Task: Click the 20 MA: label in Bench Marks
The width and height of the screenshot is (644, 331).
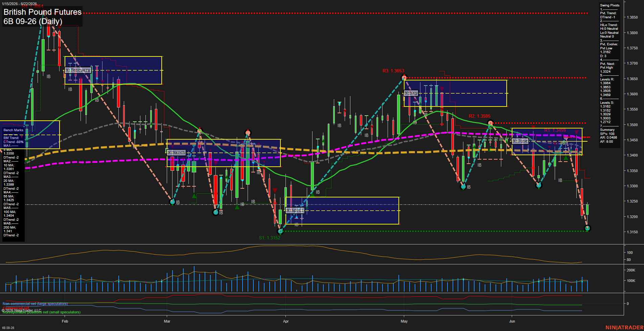Action: 9,181
